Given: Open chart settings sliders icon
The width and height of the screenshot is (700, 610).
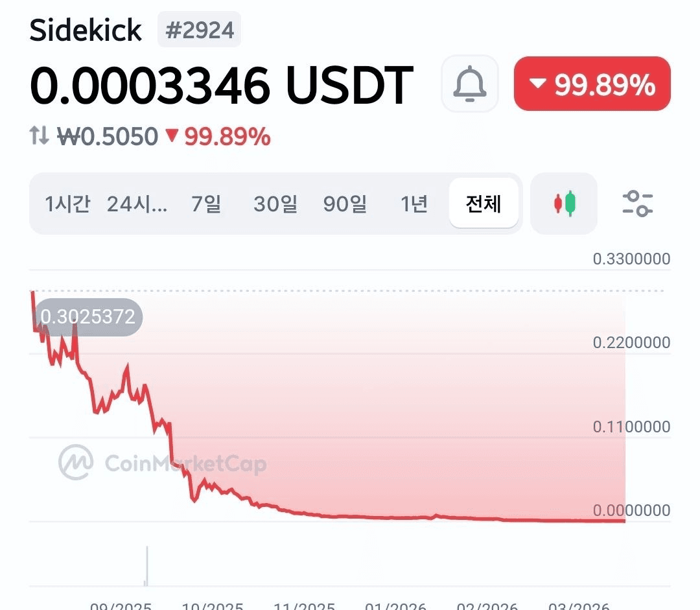Looking at the screenshot, I should [637, 204].
